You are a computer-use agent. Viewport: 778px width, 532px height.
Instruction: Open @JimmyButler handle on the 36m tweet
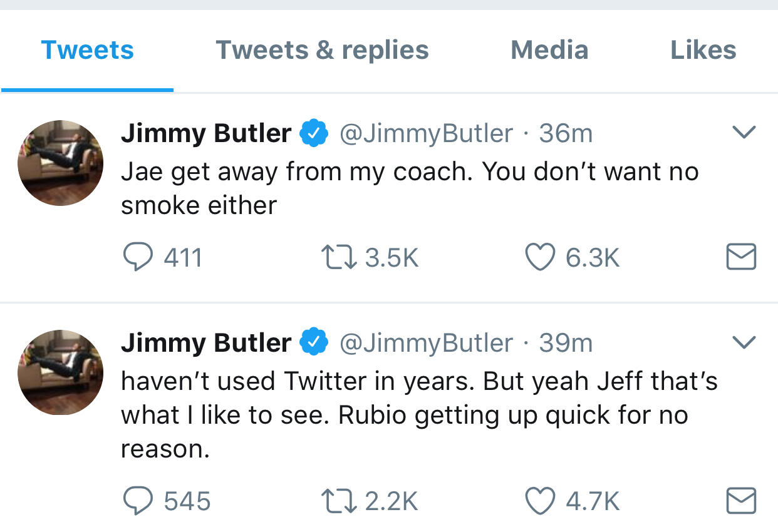pyautogui.click(x=426, y=133)
